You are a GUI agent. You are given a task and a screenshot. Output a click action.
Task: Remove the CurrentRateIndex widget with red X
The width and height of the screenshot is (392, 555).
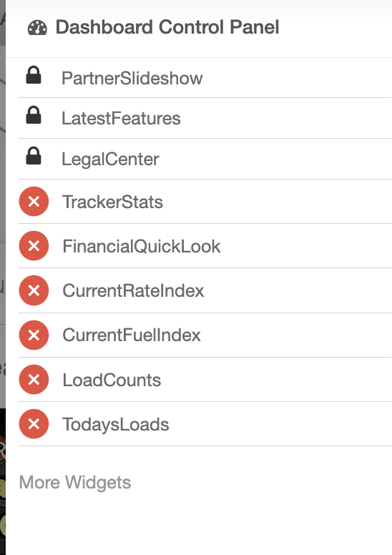pos(34,290)
